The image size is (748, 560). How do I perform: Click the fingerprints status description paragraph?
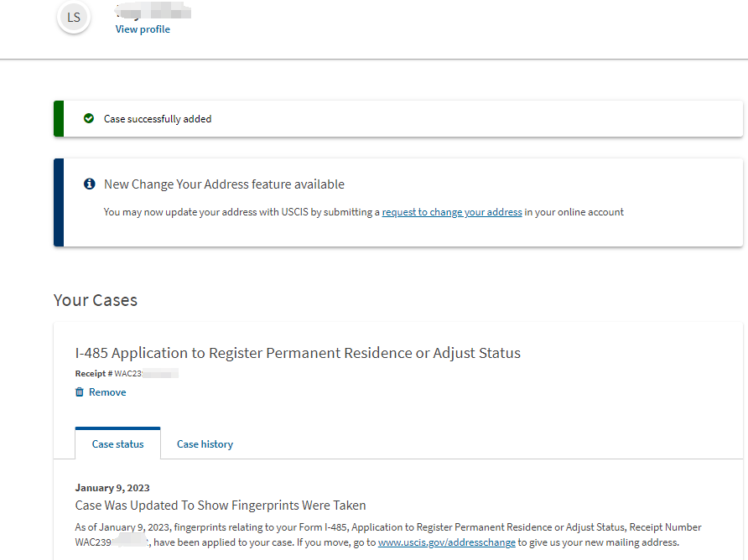pos(387,528)
